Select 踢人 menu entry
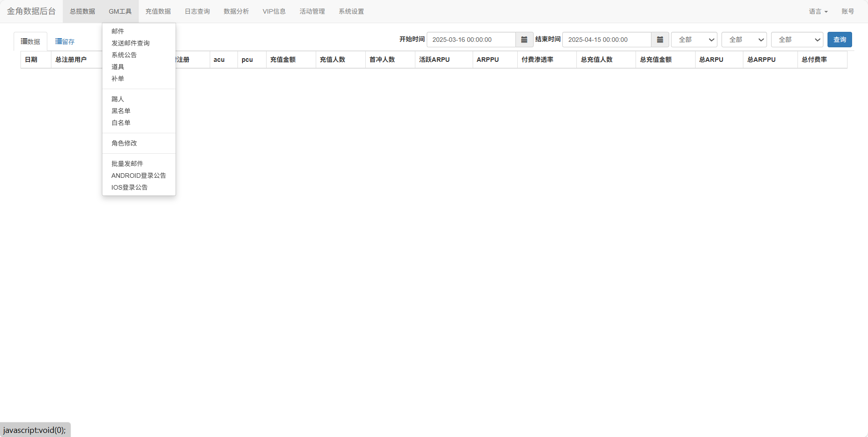868x437 pixels. pos(139,99)
